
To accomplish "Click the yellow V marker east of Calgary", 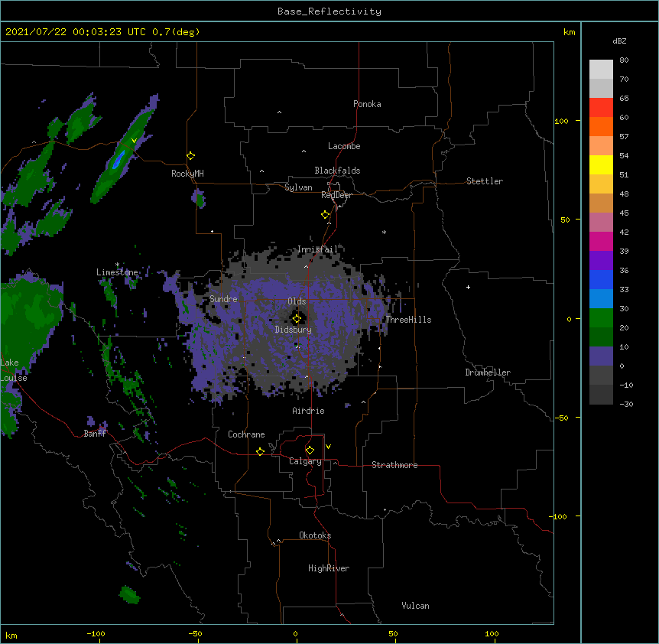I will 328,447.
